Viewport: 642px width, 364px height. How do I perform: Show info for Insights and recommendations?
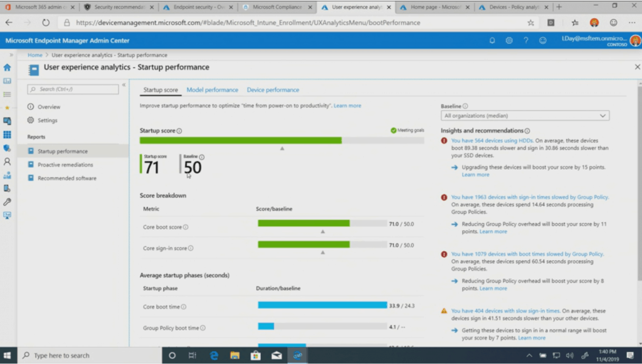point(527,131)
